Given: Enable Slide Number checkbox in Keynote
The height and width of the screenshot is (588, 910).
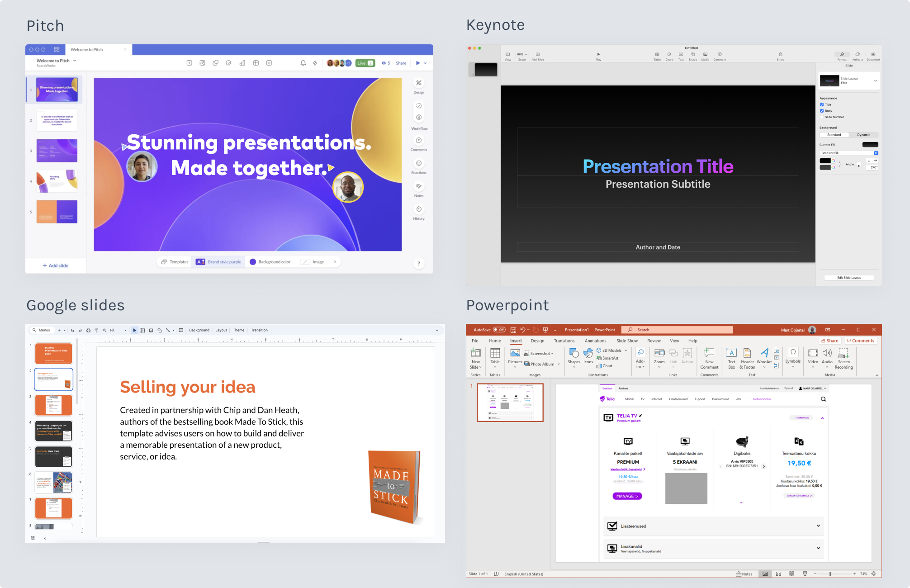Looking at the screenshot, I should tap(822, 117).
